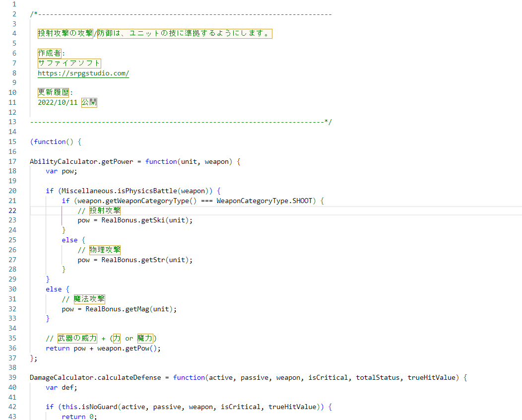Click the closing '};' on line 37
This screenshot has height=420, width=522.
[34, 358]
